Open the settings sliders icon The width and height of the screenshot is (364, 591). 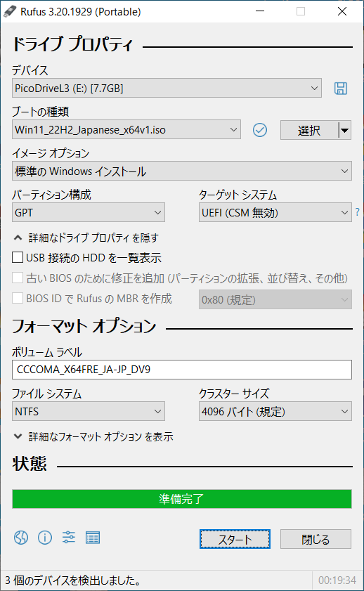point(69,538)
